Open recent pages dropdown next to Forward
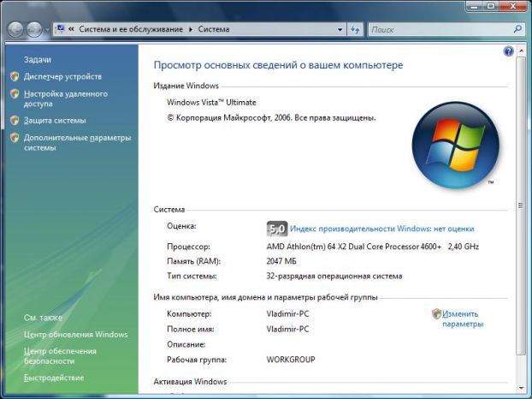The height and width of the screenshot is (399, 532). [x=47, y=30]
